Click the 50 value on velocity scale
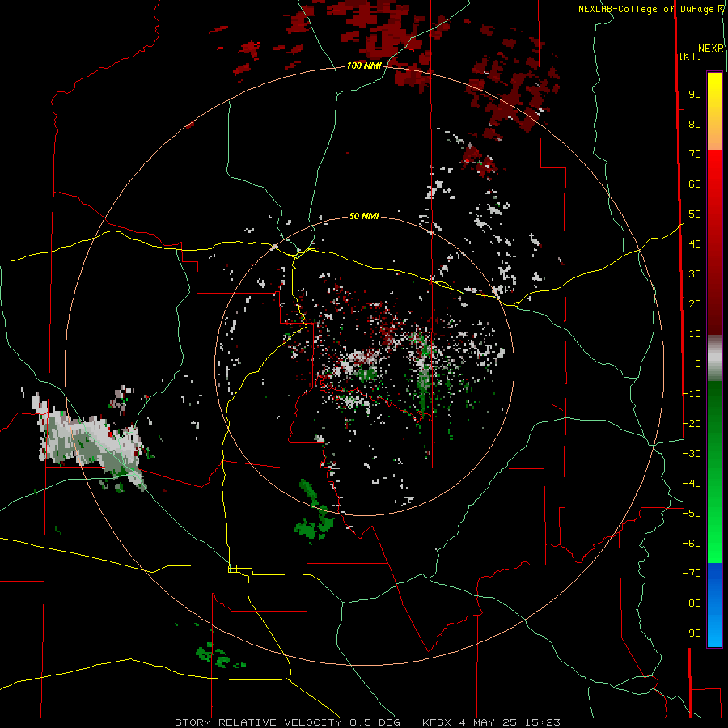This screenshot has width=728, height=728. 695,214
